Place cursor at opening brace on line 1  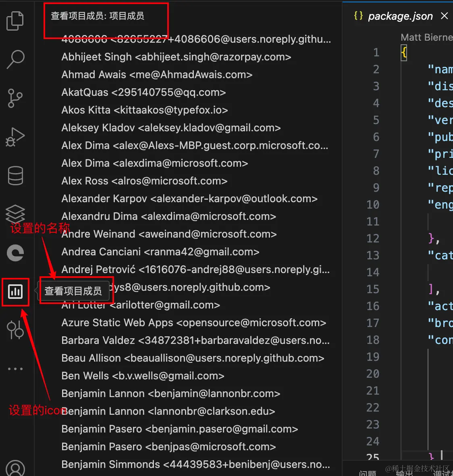tap(404, 53)
